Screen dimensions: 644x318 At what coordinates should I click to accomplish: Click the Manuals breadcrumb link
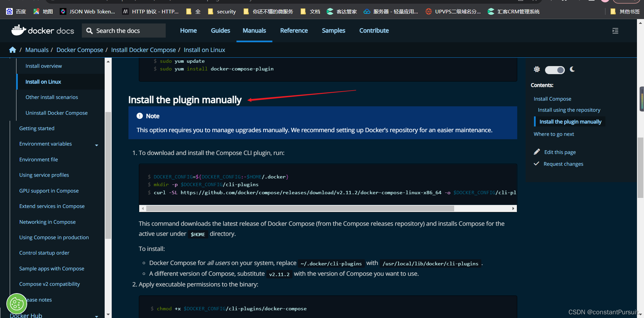click(37, 50)
